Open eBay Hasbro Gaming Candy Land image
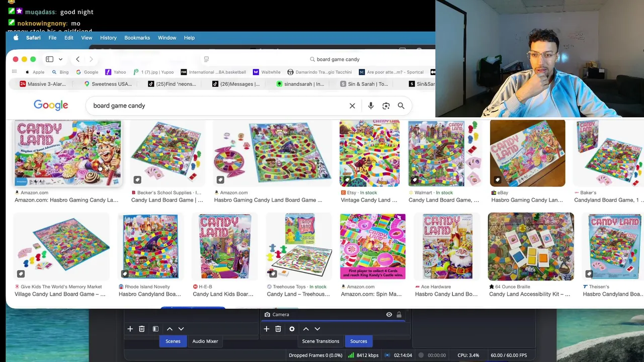This screenshot has height=362, width=644. 527,153
